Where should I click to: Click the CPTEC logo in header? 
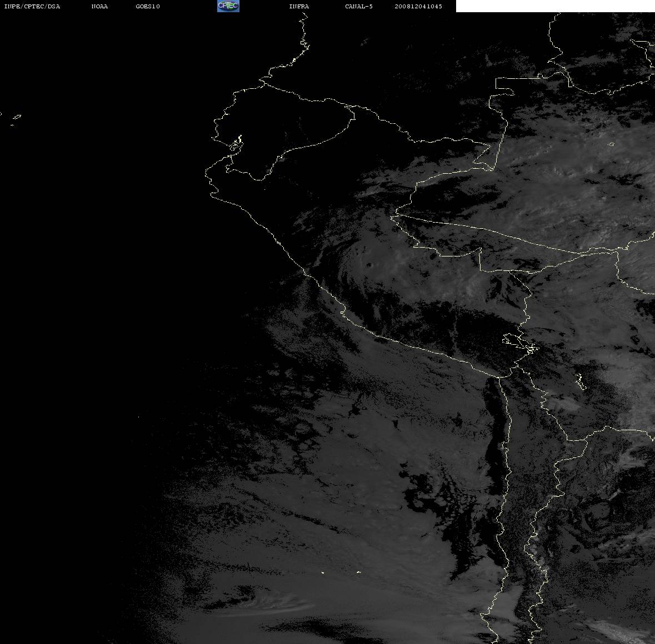tap(228, 6)
